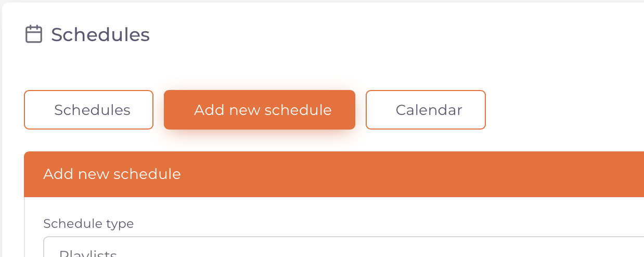
Task: Click the orange Add new schedule panel header
Action: click(333, 174)
